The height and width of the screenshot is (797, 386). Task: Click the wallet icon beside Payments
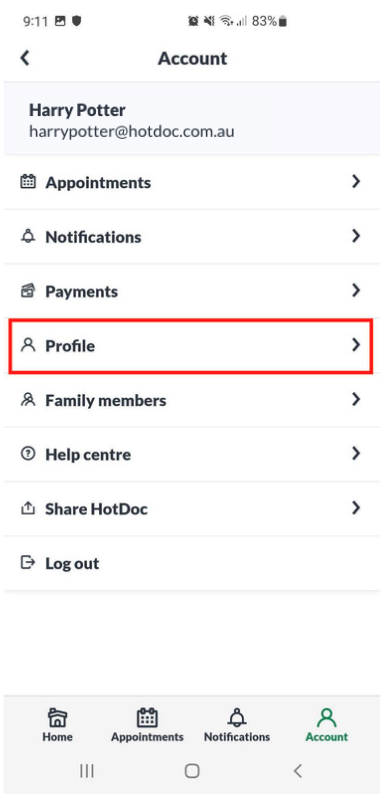click(28, 291)
